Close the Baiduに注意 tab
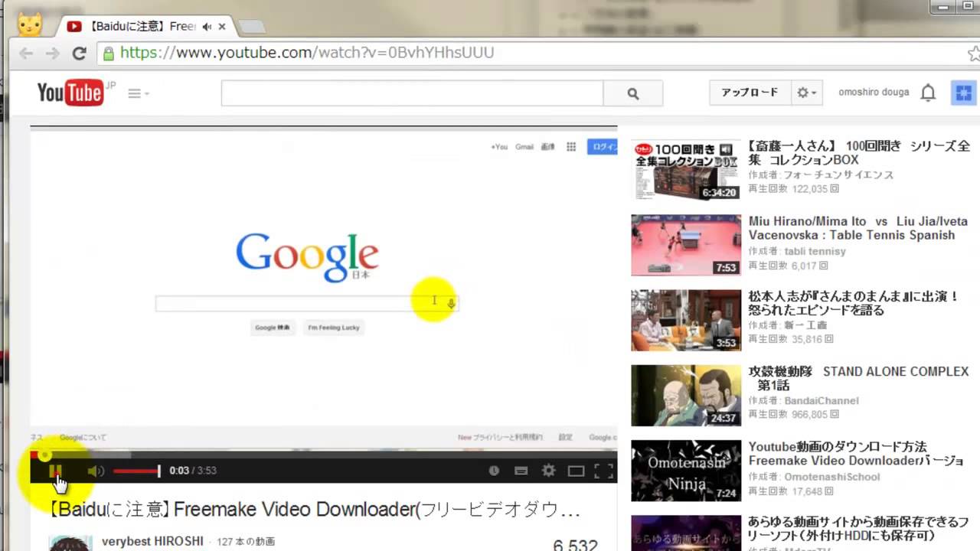This screenshot has height=551, width=980. click(222, 27)
